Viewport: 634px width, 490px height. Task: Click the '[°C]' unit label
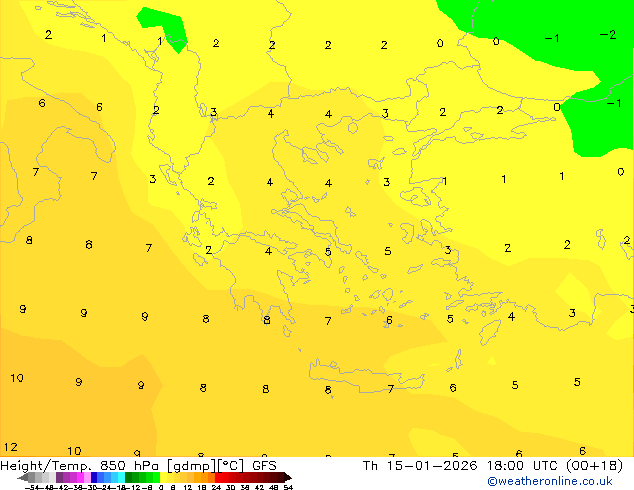pyautogui.click(x=231, y=466)
